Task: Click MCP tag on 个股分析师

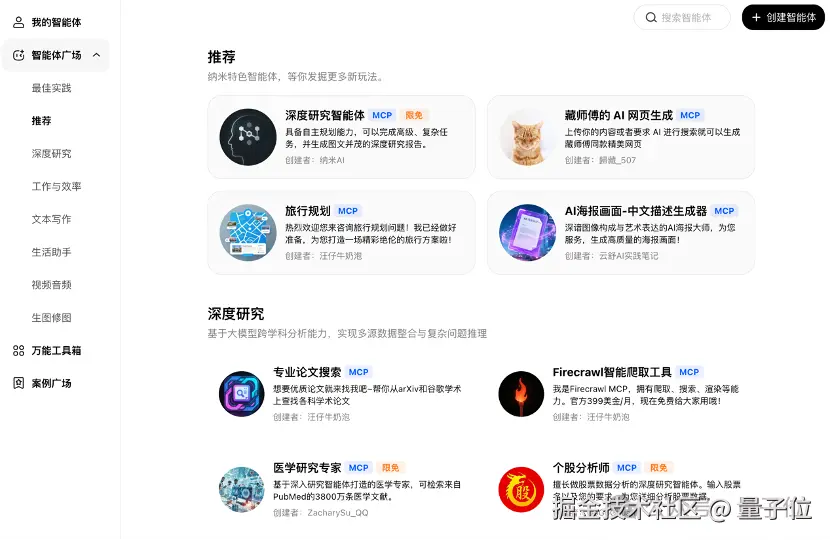Action: pyautogui.click(x=627, y=468)
